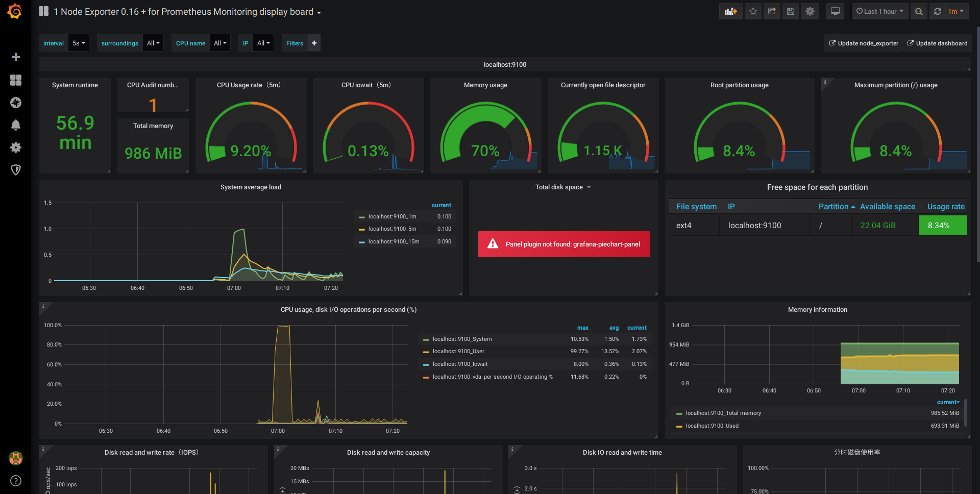Open the 1m refresh interval dropdown

pyautogui.click(x=956, y=11)
